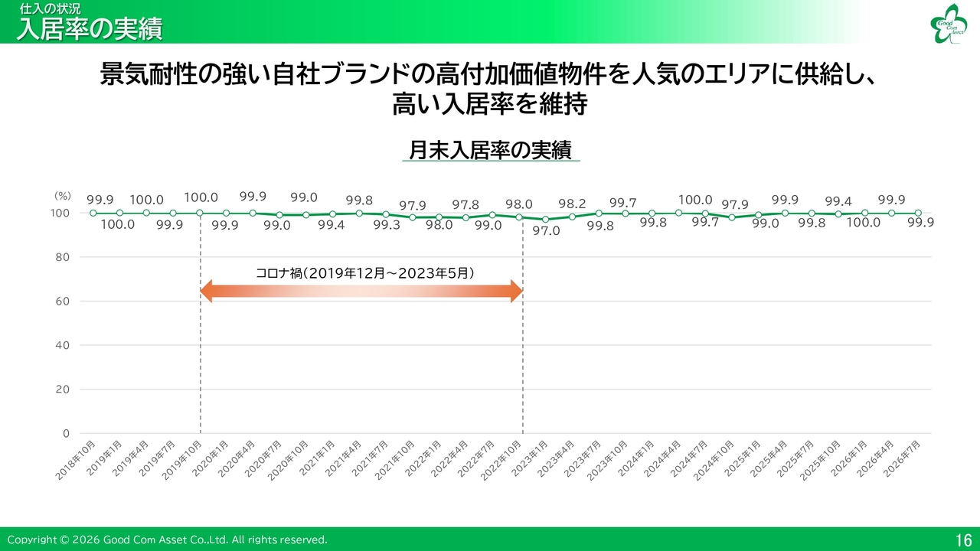The width and height of the screenshot is (980, 551).
Task: Click the orange COVID period arrow
Action: [x=361, y=291]
